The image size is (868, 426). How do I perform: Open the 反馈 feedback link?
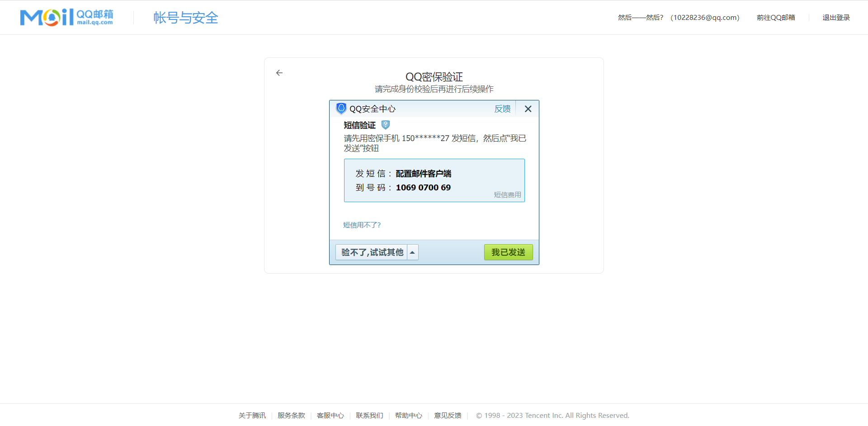click(x=502, y=109)
